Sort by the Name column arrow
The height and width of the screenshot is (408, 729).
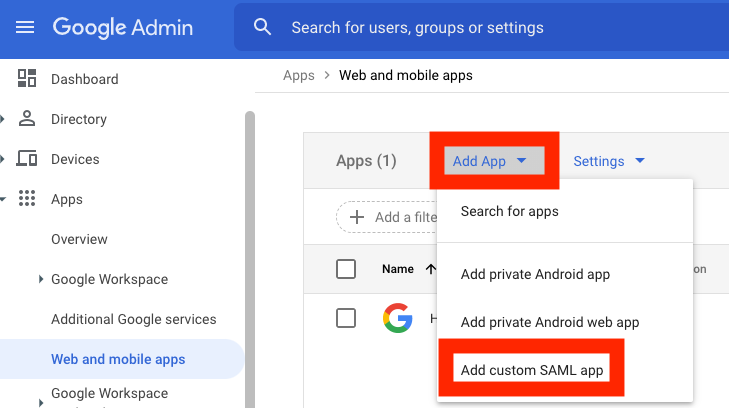tap(431, 269)
